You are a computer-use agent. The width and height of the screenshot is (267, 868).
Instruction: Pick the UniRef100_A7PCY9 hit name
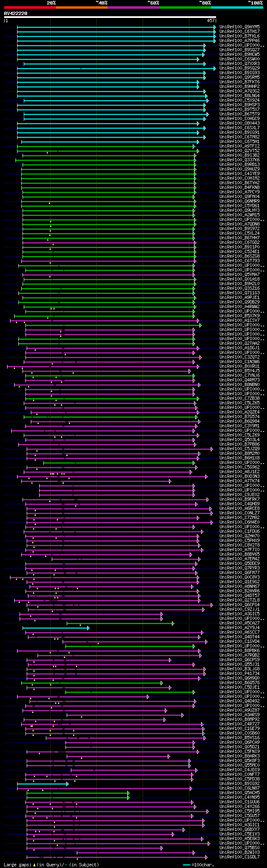239,192
